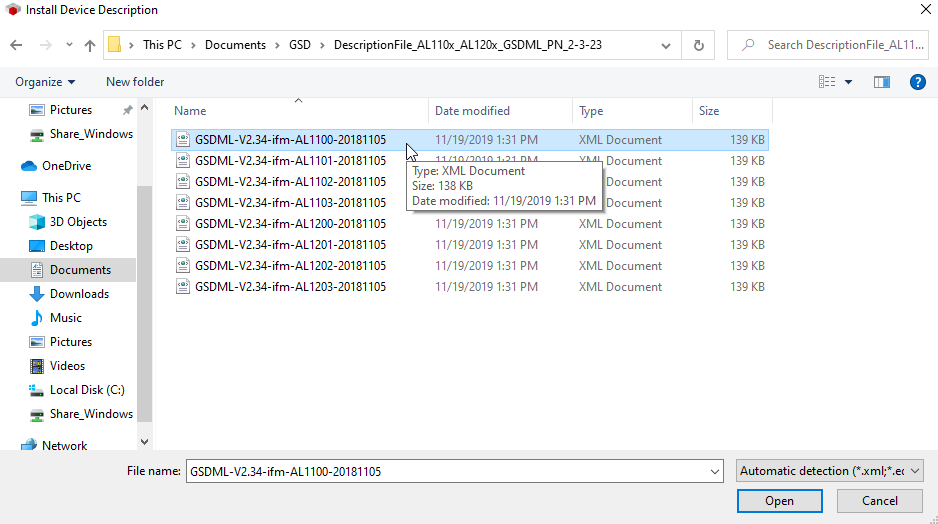The height and width of the screenshot is (524, 938).
Task: Open view options dropdown arrow
Action: (x=848, y=82)
